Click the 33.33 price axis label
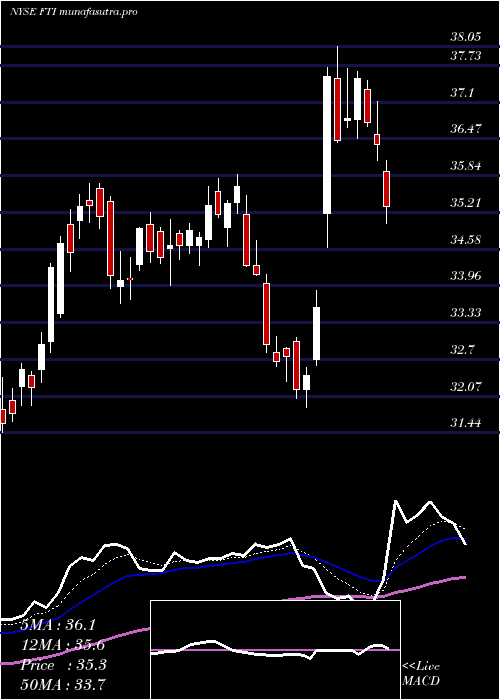 466,312
